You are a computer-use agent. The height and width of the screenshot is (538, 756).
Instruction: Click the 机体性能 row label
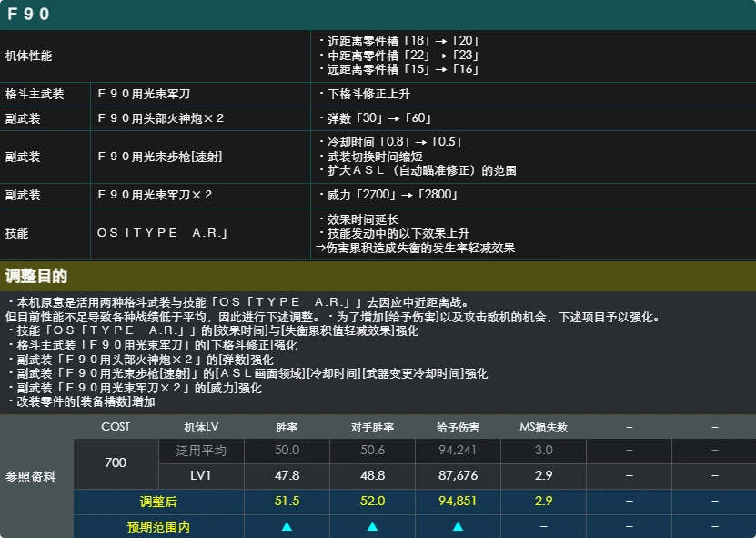[x=28, y=56]
